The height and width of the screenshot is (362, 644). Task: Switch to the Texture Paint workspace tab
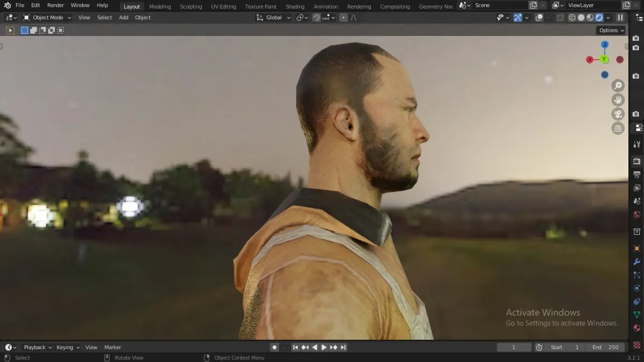pyautogui.click(x=261, y=6)
